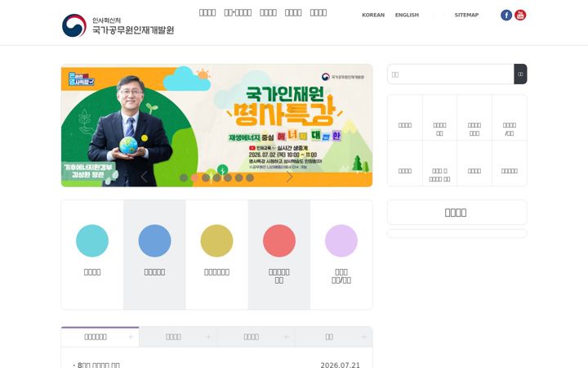
Task: Open the top menu item containing a middle dot
Action: pos(238,13)
